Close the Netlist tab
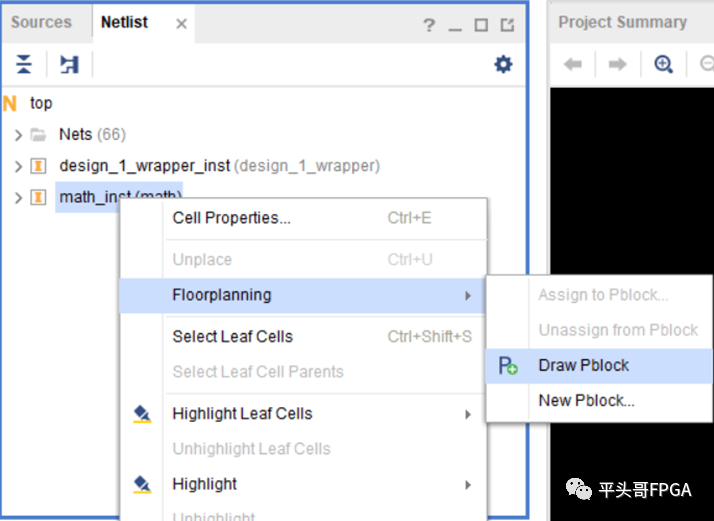Screen dimensions: 714x521 tap(181, 23)
